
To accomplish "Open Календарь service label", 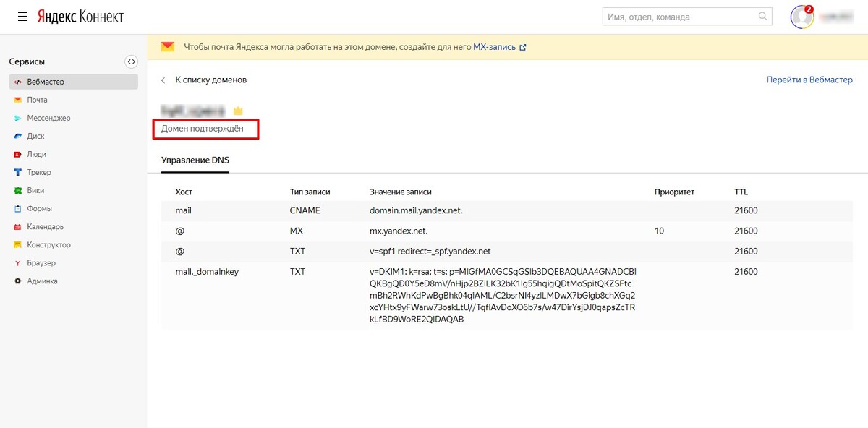I will tap(46, 227).
